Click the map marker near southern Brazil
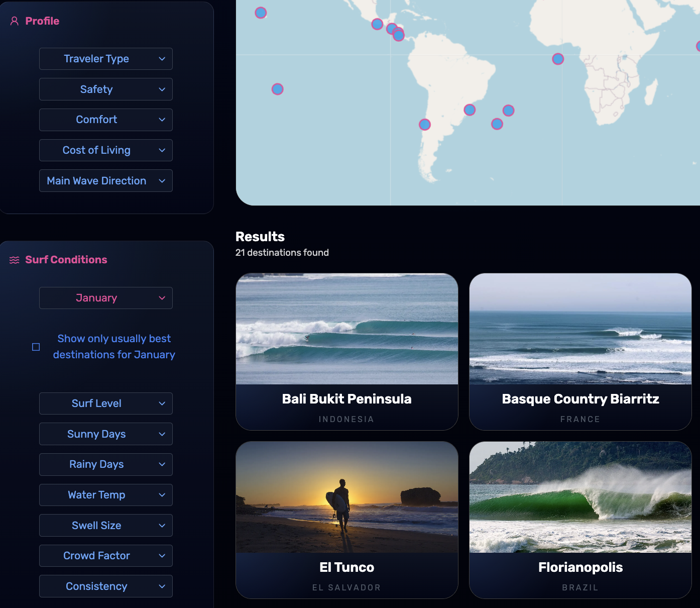 (x=470, y=109)
